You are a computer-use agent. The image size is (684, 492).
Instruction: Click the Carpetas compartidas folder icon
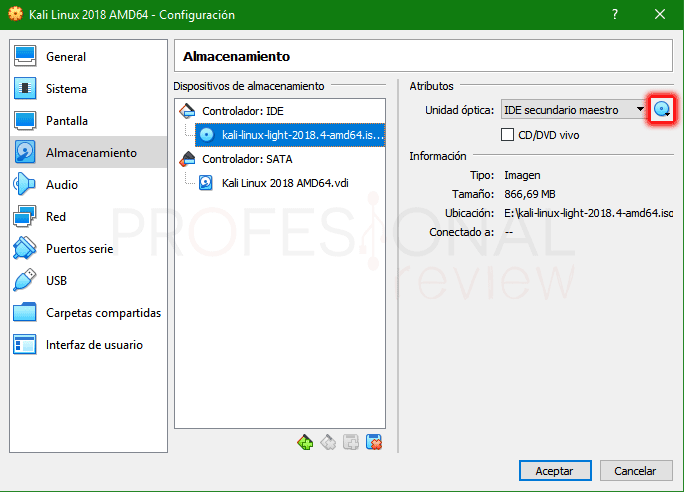(25, 312)
